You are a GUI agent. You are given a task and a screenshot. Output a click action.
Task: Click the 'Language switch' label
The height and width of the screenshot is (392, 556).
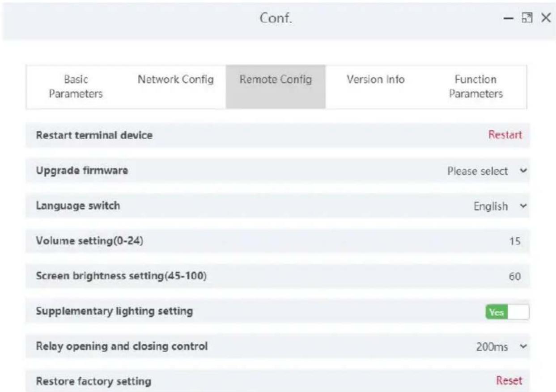(78, 206)
